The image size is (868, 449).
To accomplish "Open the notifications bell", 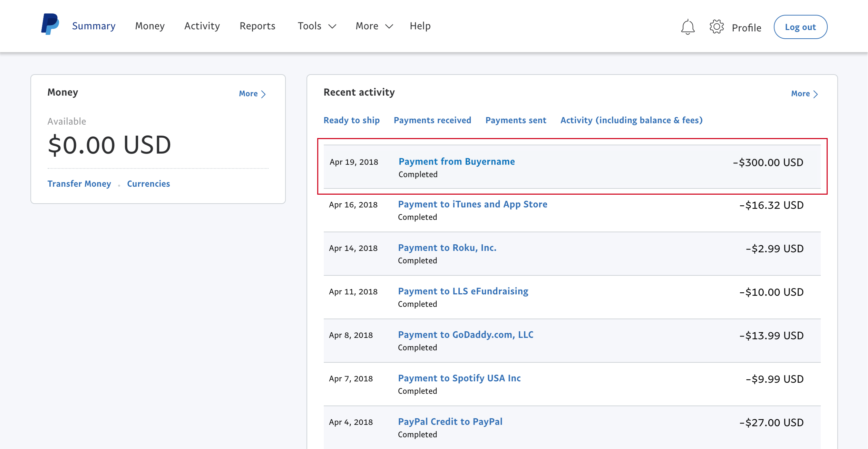I will 687,27.
